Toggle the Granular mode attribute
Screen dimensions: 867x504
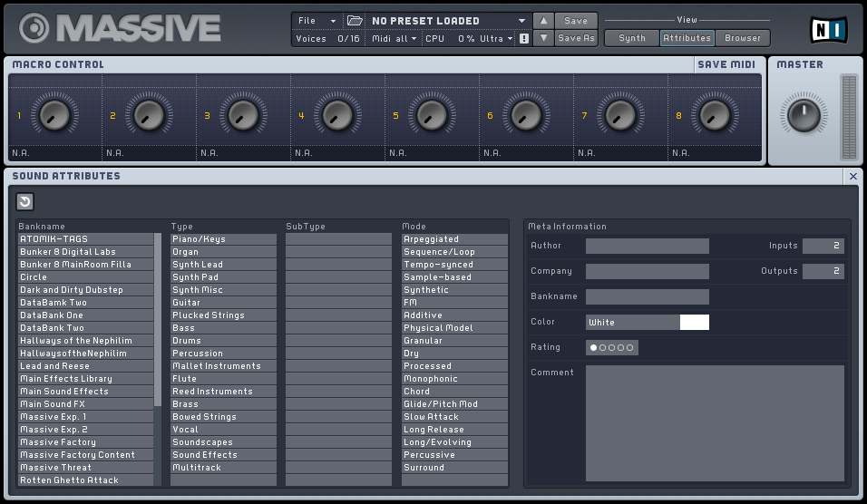454,341
